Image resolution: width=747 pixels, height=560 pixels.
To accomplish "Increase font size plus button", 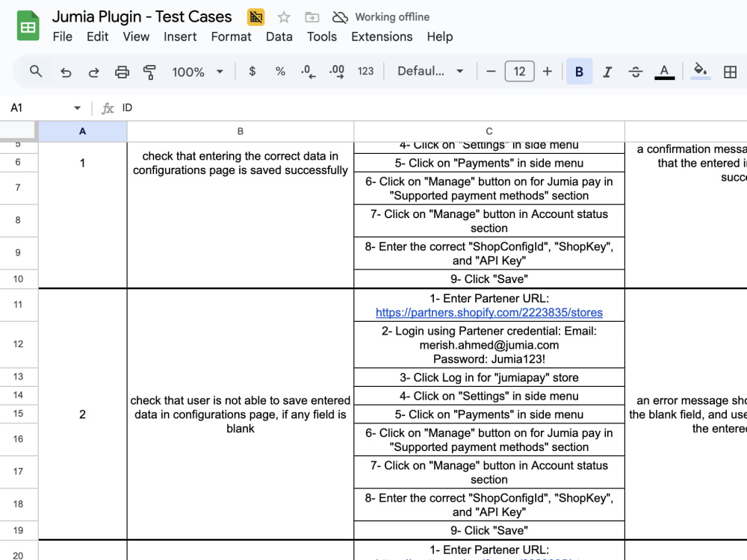I will [x=548, y=72].
